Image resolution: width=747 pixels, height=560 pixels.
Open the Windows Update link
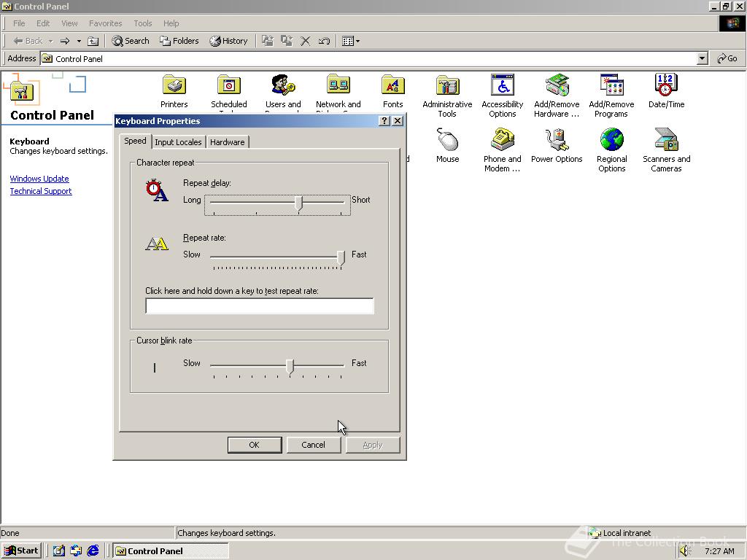pos(39,179)
